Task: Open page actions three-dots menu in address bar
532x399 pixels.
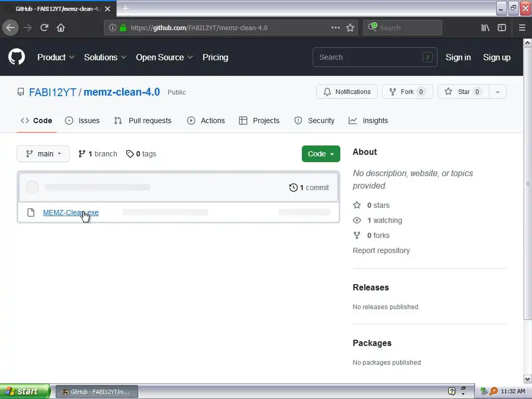Action: (x=335, y=28)
